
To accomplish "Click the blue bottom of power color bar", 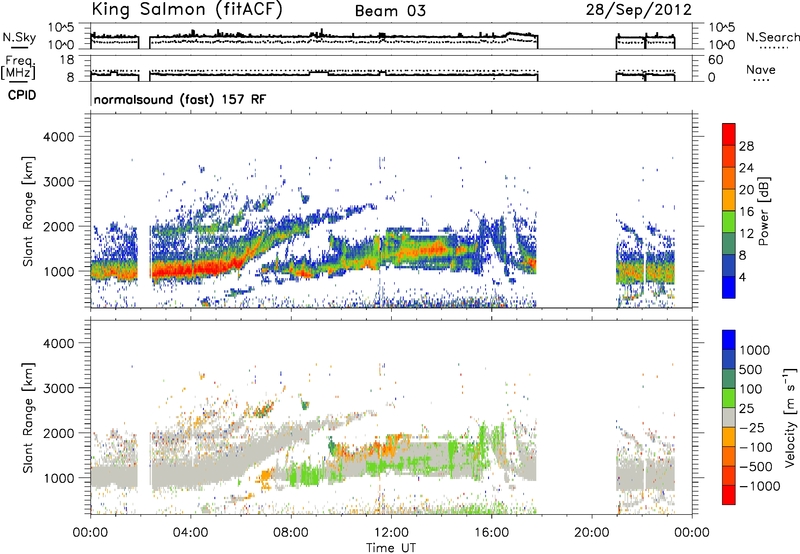I will click(729, 287).
